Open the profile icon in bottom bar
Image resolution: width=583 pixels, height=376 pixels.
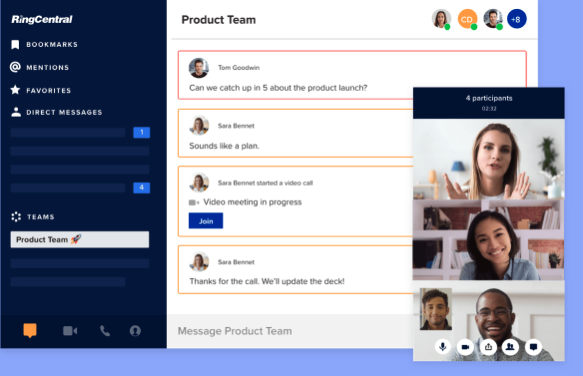pos(135,331)
